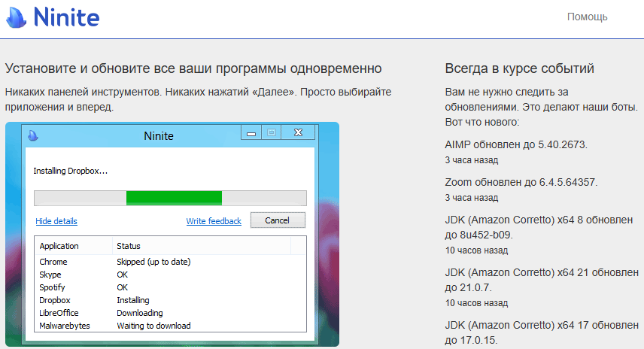Select the Dropbox row
The height and width of the screenshot is (349, 644).
click(171, 299)
